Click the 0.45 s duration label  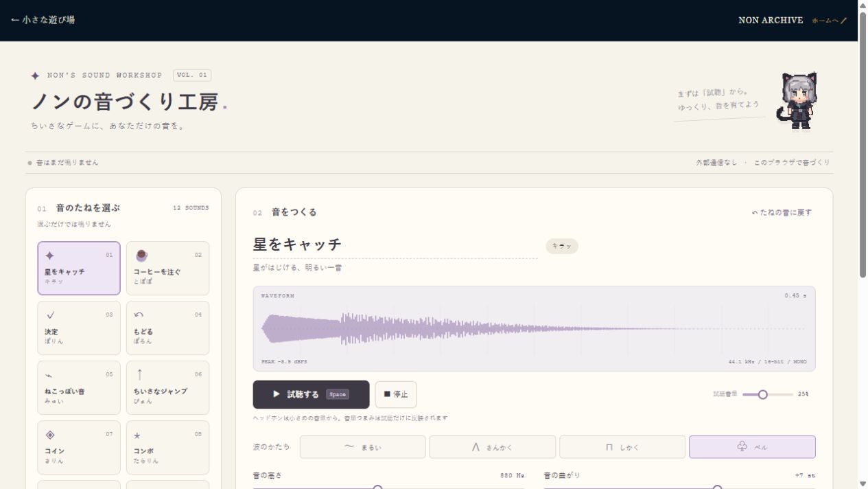click(x=796, y=296)
